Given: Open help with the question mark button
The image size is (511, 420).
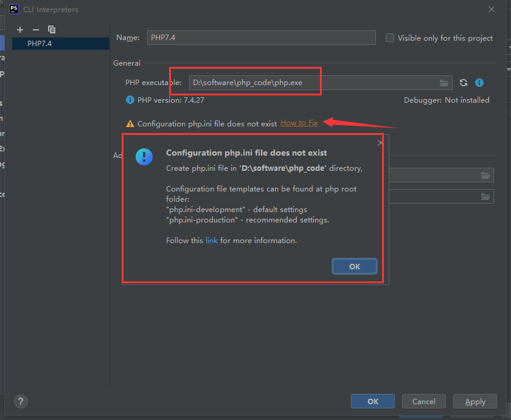Looking at the screenshot, I should pyautogui.click(x=21, y=401).
